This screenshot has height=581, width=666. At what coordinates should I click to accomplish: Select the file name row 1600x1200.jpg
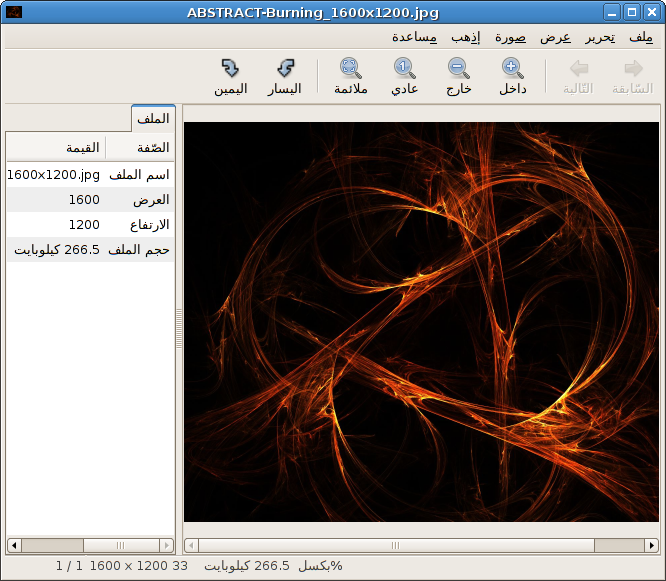pyautogui.click(x=90, y=174)
